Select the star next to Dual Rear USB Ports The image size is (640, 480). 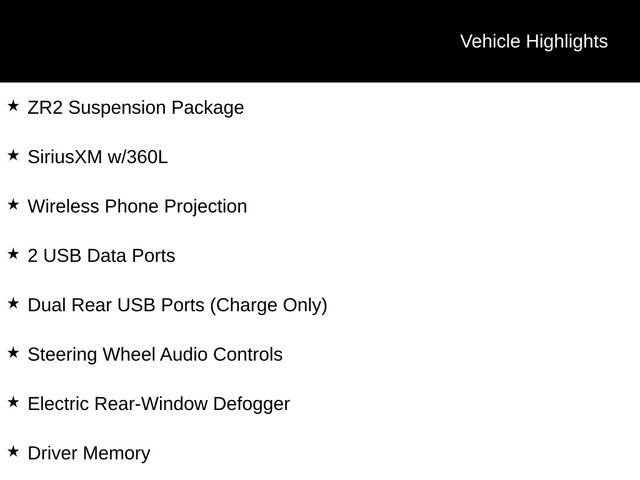pos(13,303)
